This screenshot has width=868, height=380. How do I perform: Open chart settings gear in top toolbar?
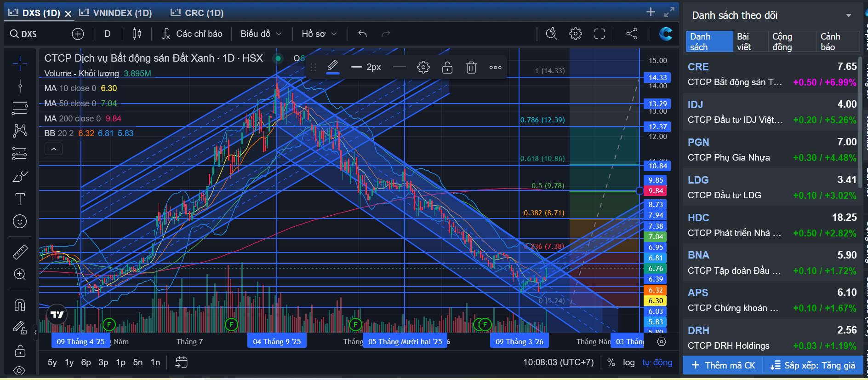575,34
